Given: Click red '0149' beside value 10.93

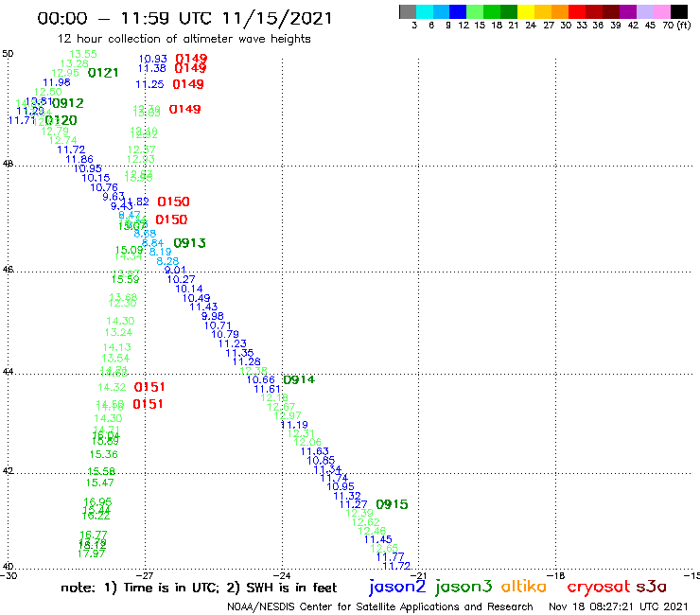Looking at the screenshot, I should pos(191,59).
